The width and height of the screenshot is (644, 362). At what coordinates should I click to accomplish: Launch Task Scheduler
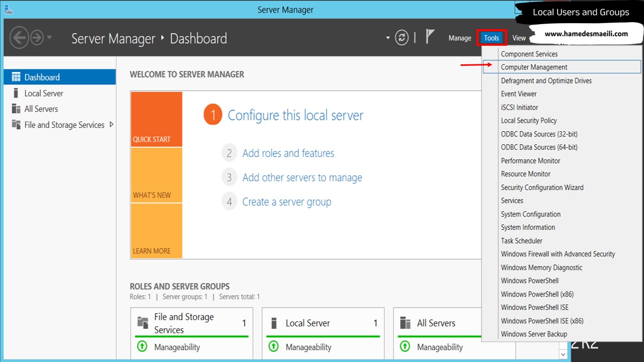tap(562, 241)
